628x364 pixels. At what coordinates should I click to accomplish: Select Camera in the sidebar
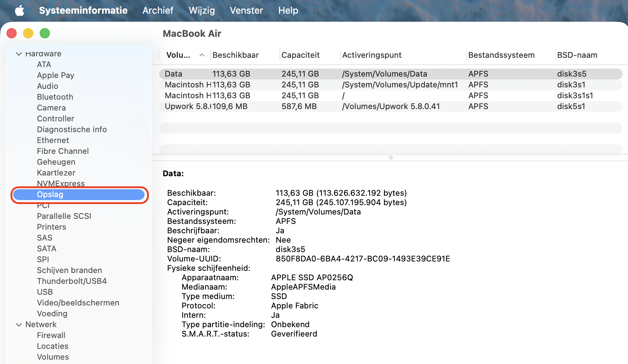click(51, 108)
